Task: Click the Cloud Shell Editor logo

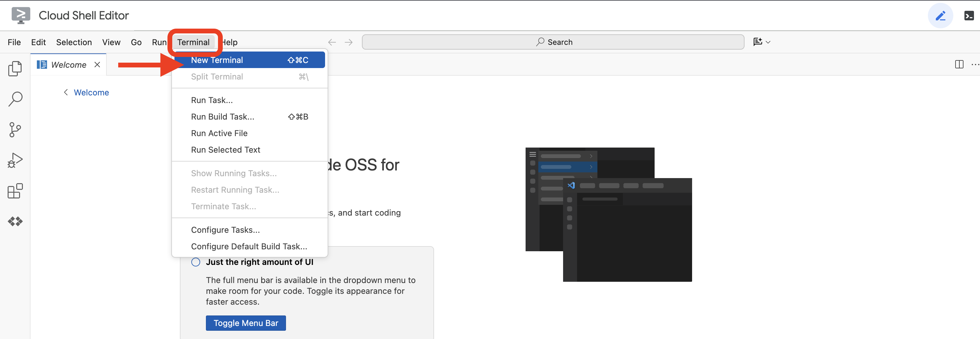Action: click(21, 15)
